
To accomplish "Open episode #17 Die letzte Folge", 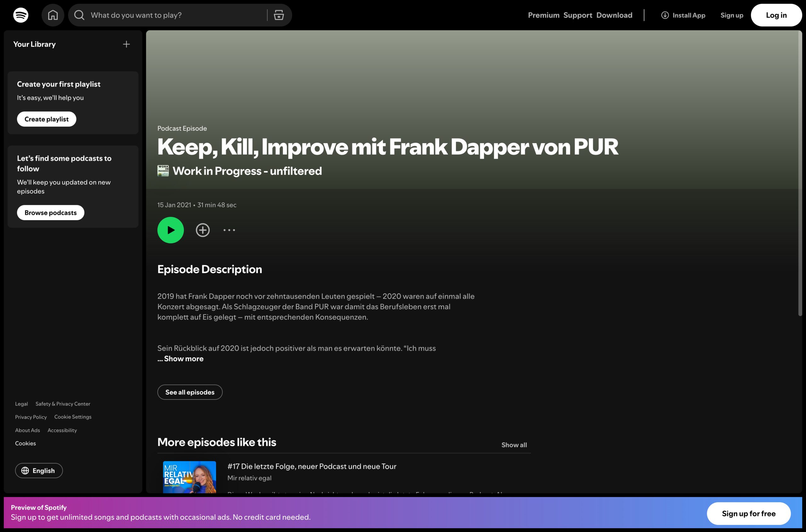I will coord(312,466).
